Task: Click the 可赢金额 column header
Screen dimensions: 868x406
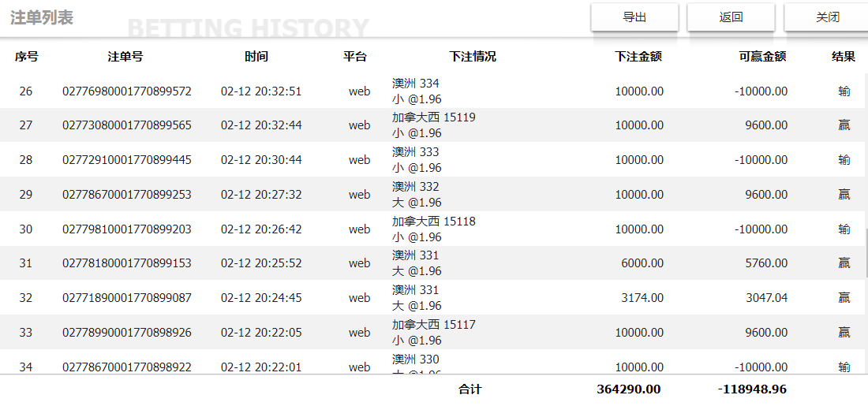Action: click(762, 57)
